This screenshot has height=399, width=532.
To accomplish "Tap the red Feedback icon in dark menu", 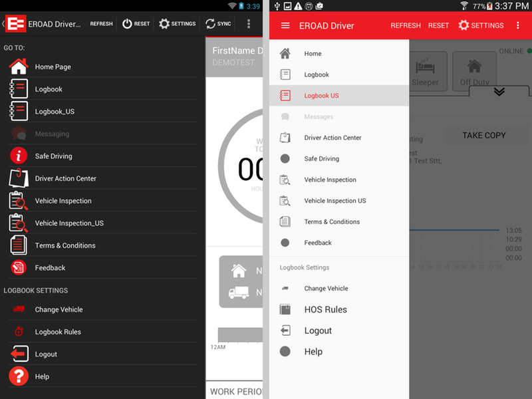I will [19, 268].
